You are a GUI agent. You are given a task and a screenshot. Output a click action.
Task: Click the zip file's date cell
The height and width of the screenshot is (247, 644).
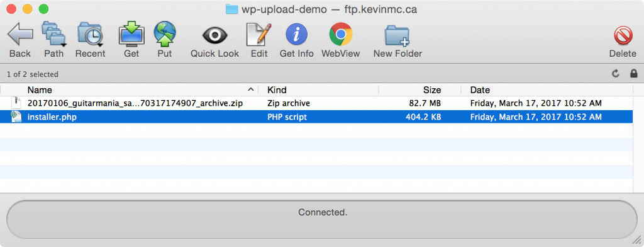click(x=536, y=103)
